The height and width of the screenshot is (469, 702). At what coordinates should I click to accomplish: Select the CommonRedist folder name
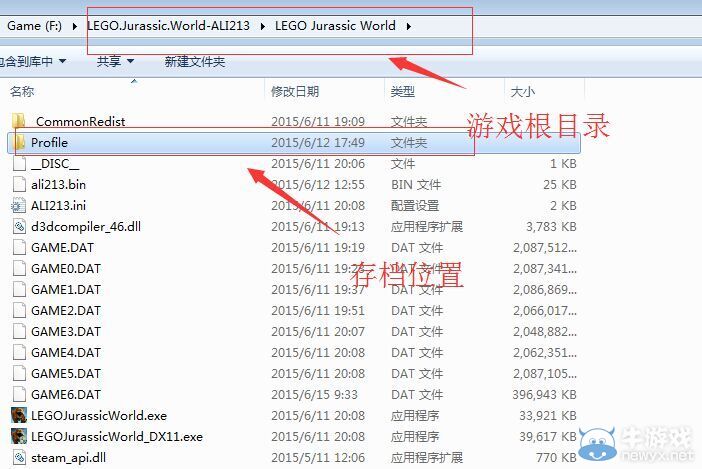(81, 121)
